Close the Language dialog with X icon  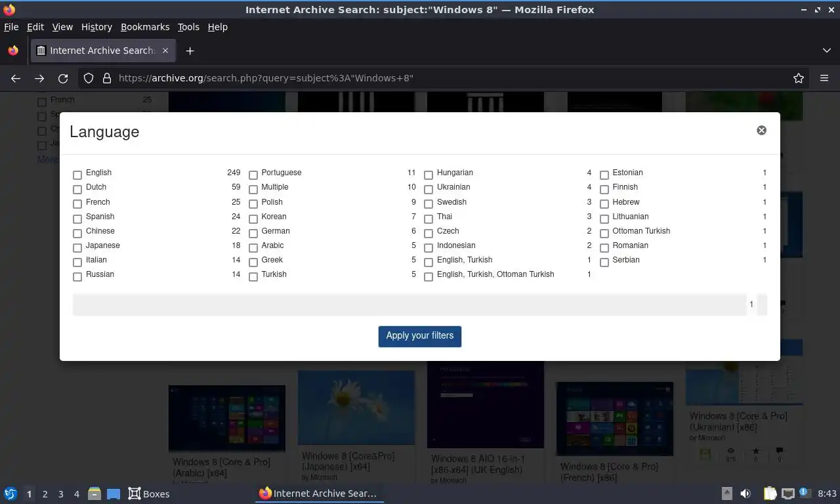coord(761,131)
